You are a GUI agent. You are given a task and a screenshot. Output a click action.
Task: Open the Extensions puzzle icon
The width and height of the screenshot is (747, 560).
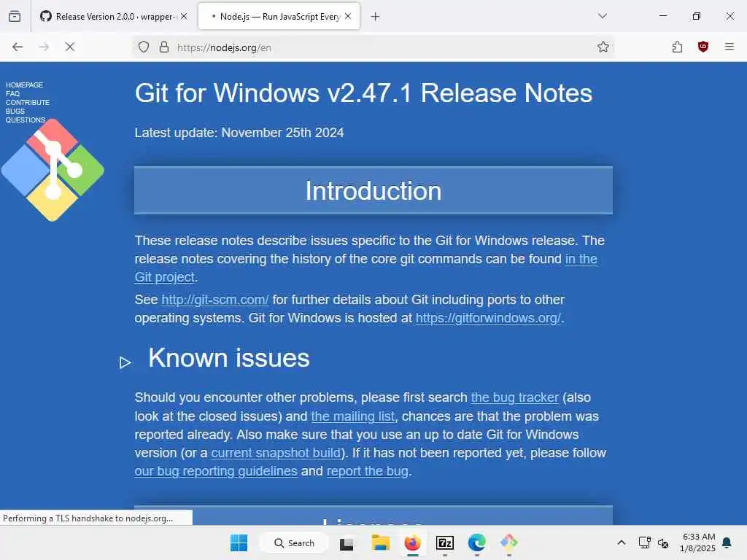pyautogui.click(x=677, y=47)
